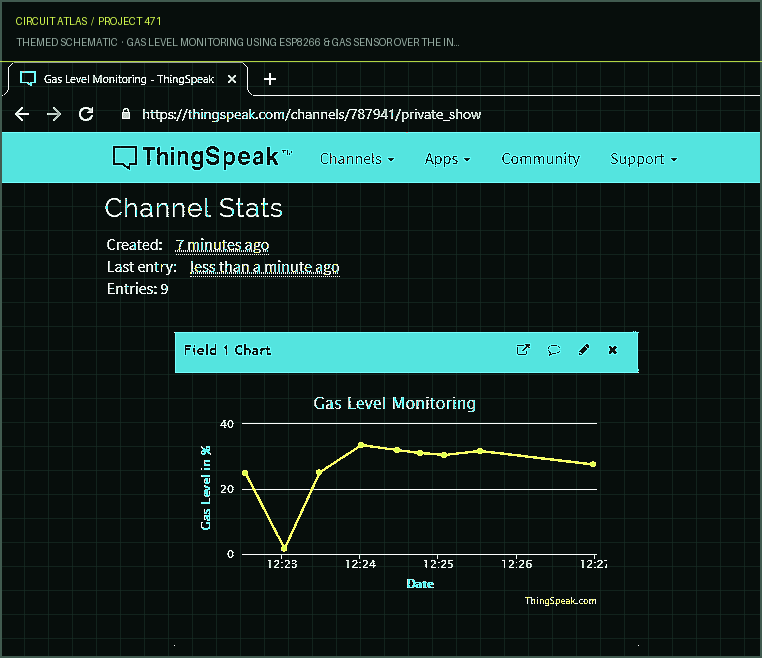This screenshot has height=658, width=762.
Task: Click the browser back arrow
Action: (x=22, y=114)
